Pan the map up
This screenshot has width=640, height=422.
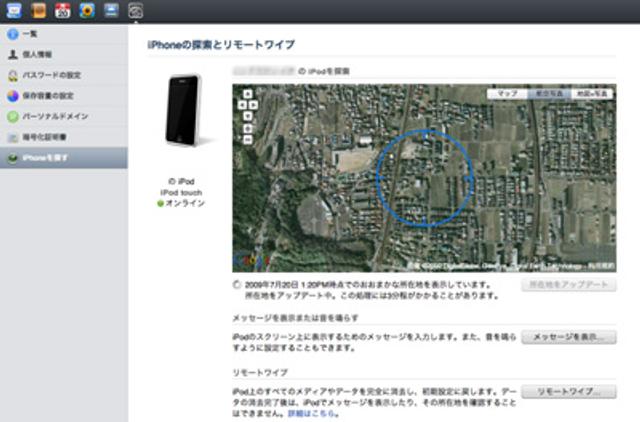248,94
